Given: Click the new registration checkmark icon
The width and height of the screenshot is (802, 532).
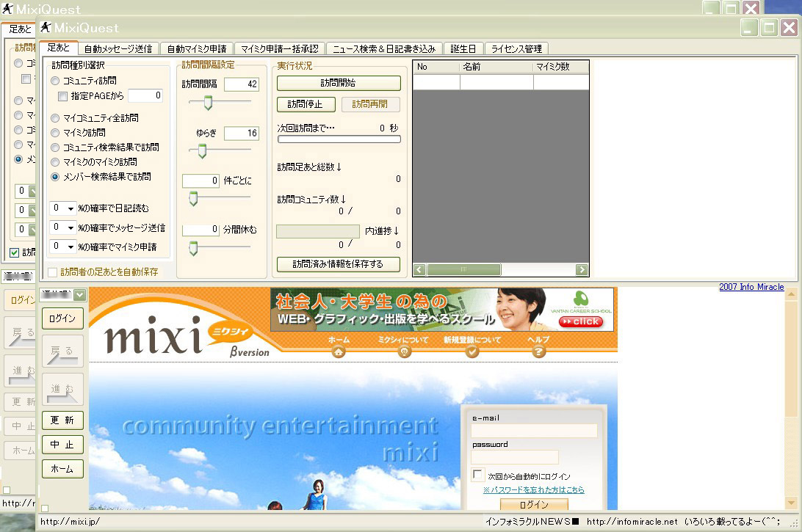Looking at the screenshot, I should pyautogui.click(x=472, y=351).
